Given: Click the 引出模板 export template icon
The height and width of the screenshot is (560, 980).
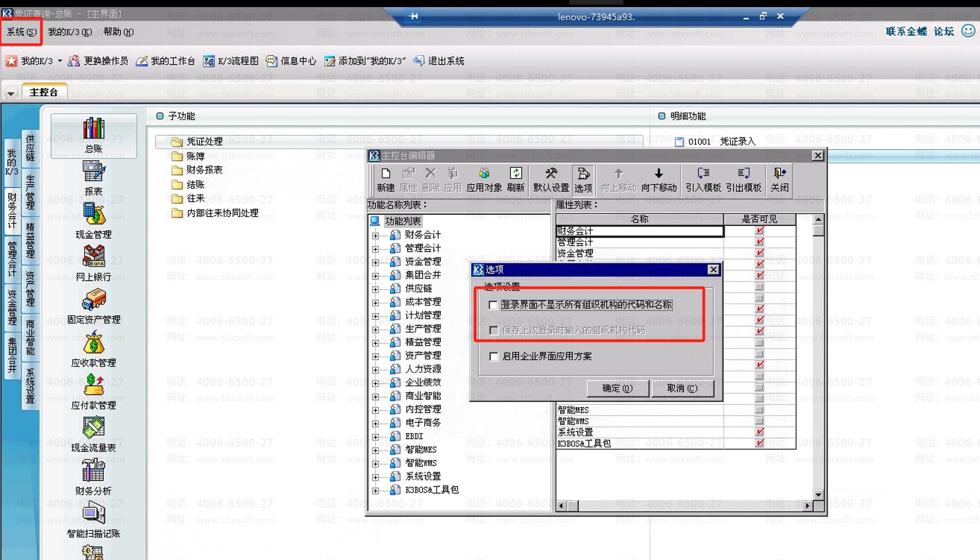Looking at the screenshot, I should pyautogui.click(x=744, y=180).
